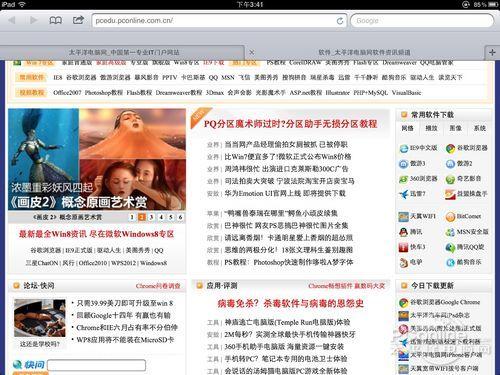The image size is (500, 375).
Task: Open the 画皮2 concept art banner image
Action: [x=97, y=159]
